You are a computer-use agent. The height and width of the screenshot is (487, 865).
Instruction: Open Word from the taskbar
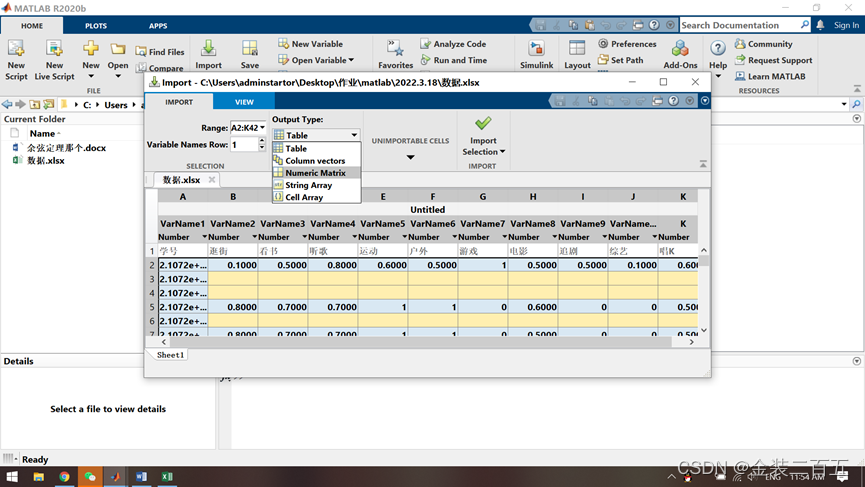point(141,477)
